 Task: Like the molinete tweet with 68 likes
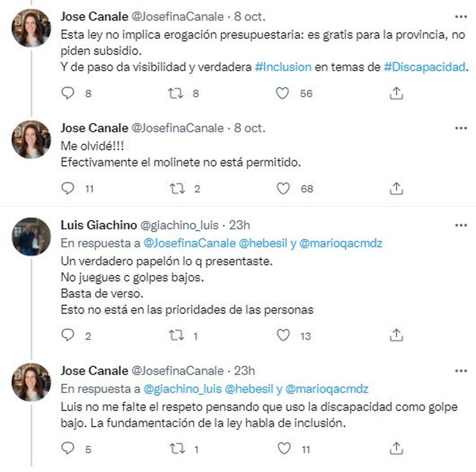[x=283, y=188]
